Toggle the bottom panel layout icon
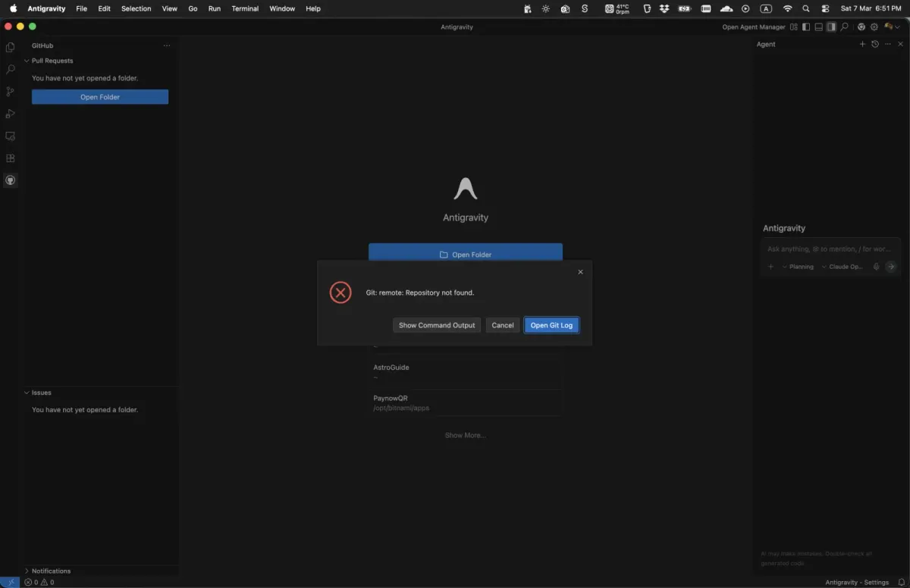The width and height of the screenshot is (910, 588). point(819,27)
